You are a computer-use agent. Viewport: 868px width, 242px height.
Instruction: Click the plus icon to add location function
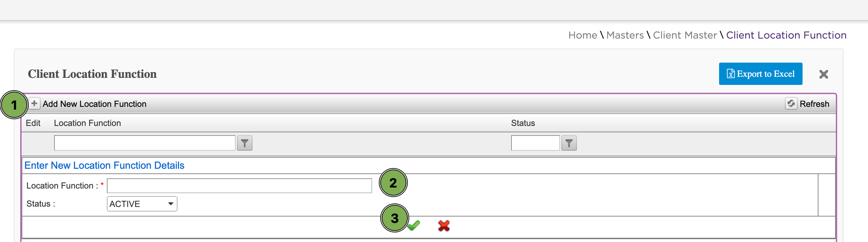[x=34, y=104]
